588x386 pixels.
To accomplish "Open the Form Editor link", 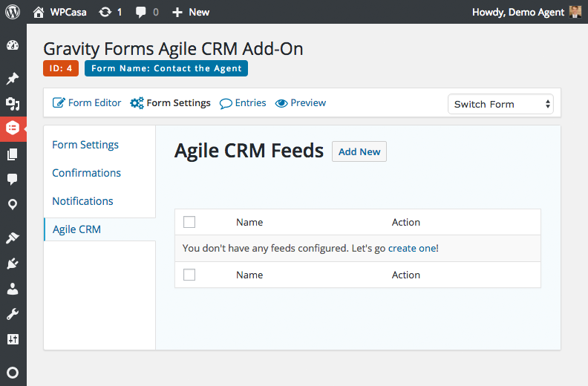I will click(87, 102).
